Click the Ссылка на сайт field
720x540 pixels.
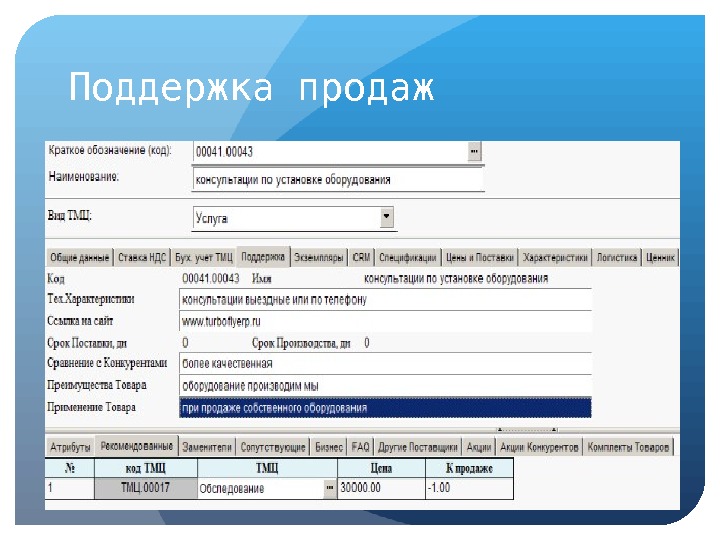(385, 321)
